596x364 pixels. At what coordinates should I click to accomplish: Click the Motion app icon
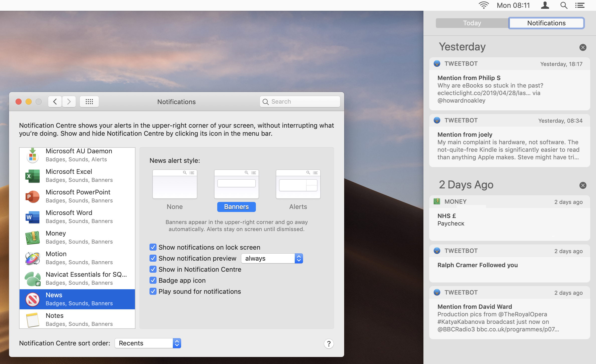(32, 258)
